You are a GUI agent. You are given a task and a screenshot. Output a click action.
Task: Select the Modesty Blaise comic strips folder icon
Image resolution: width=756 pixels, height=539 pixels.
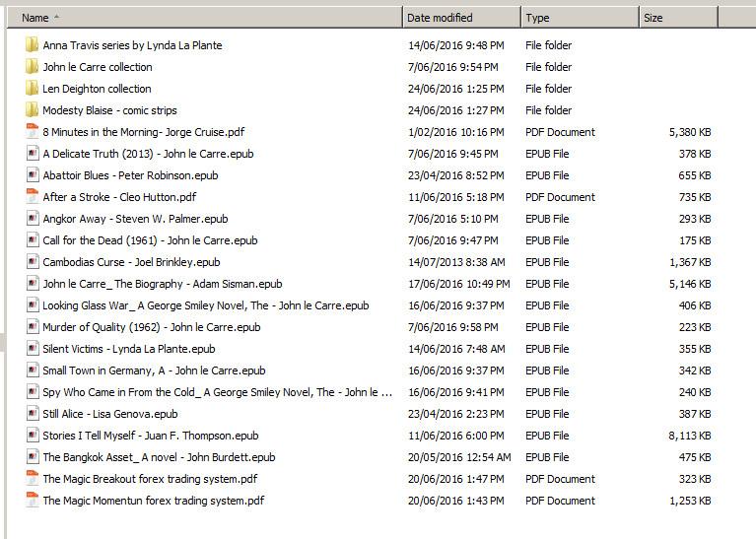(x=32, y=110)
